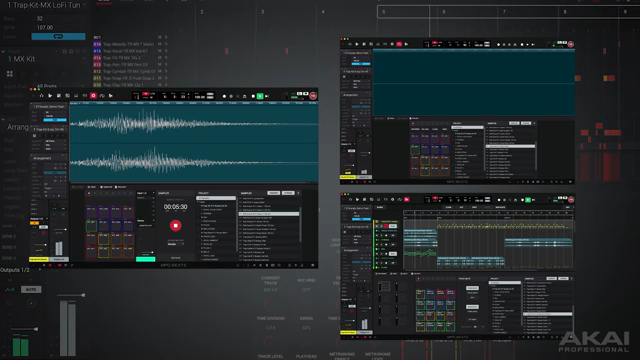Select highlighted sample row in blank-waveform window
640x360 pixels.
pyautogui.click(x=510, y=146)
